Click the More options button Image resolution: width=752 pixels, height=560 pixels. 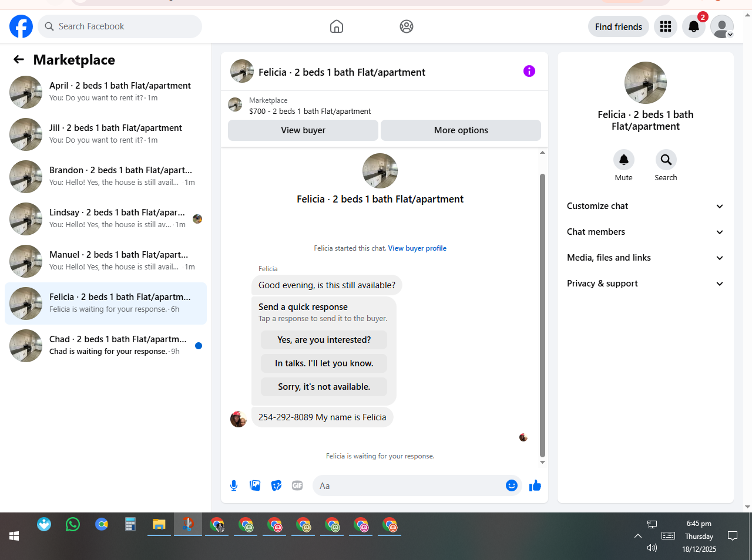click(461, 130)
